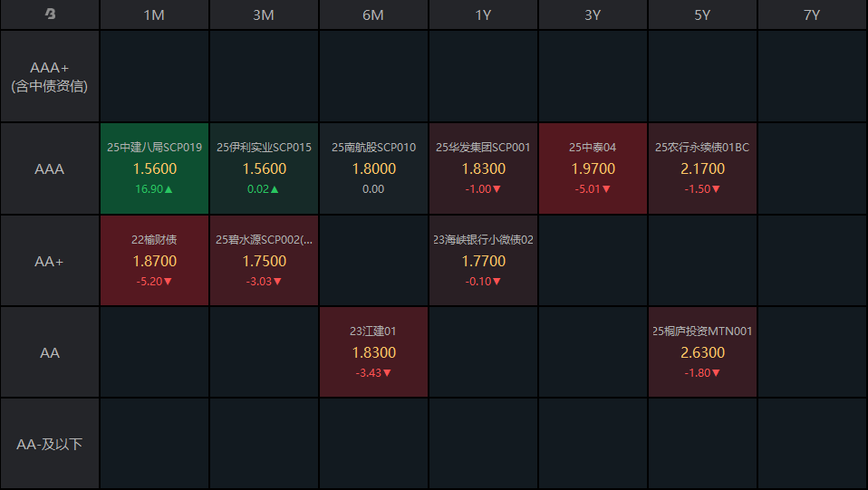Image resolution: width=868 pixels, height=490 pixels.
Task: Click the 0.02 up change value
Action: 263,189
